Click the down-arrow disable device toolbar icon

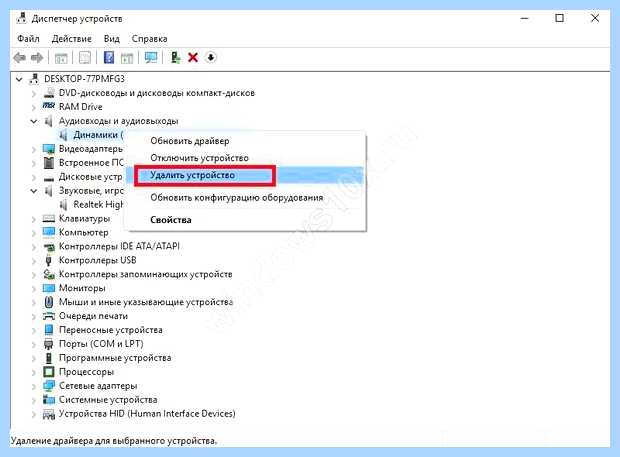(211, 58)
